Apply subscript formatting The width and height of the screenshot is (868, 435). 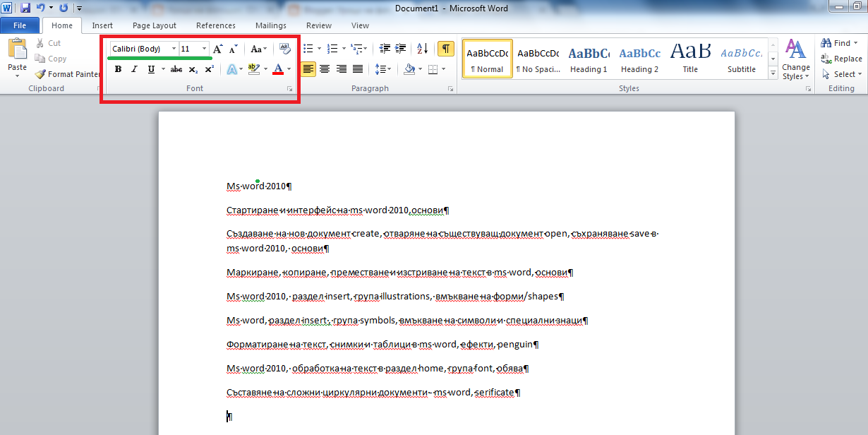(x=193, y=69)
